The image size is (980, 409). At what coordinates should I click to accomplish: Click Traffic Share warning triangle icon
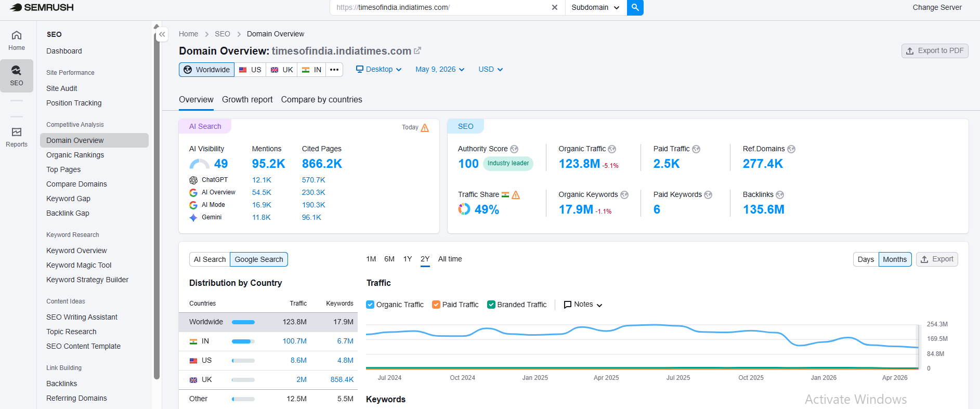[x=516, y=195]
